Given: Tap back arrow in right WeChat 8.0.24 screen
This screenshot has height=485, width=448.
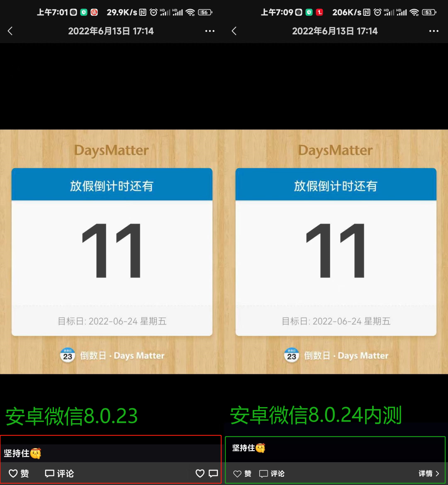Looking at the screenshot, I should tap(234, 31).
